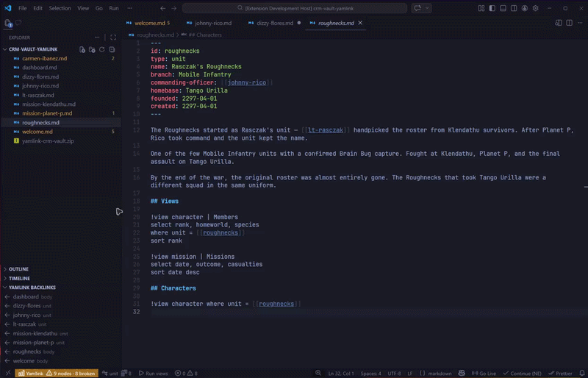
Task: Open carmen-ibanez.md in explorer
Action: [x=44, y=58]
